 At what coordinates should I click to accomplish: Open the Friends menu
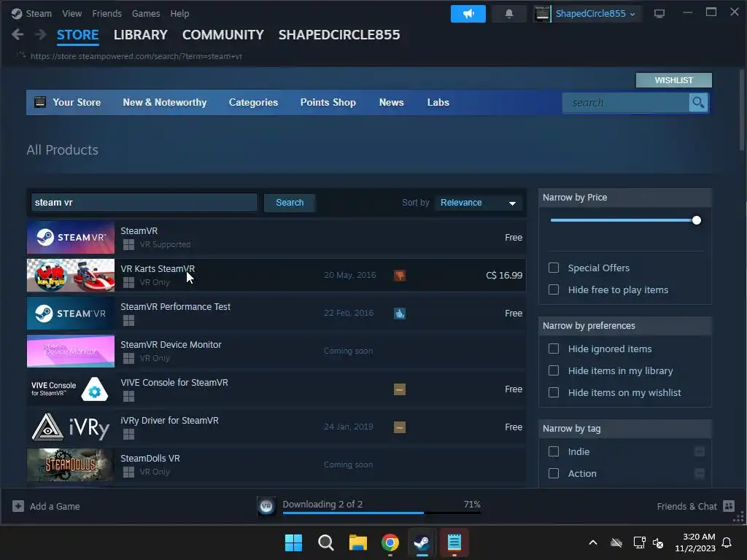pos(107,13)
